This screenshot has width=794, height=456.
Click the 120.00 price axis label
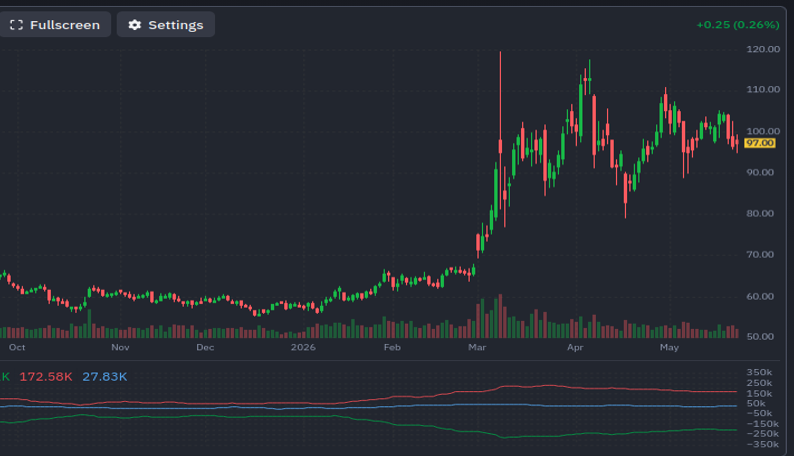763,49
